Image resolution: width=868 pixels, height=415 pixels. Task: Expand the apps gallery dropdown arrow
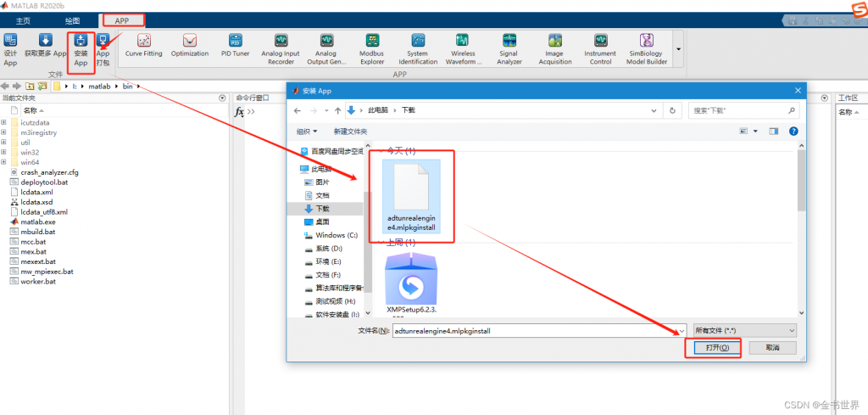coord(679,49)
